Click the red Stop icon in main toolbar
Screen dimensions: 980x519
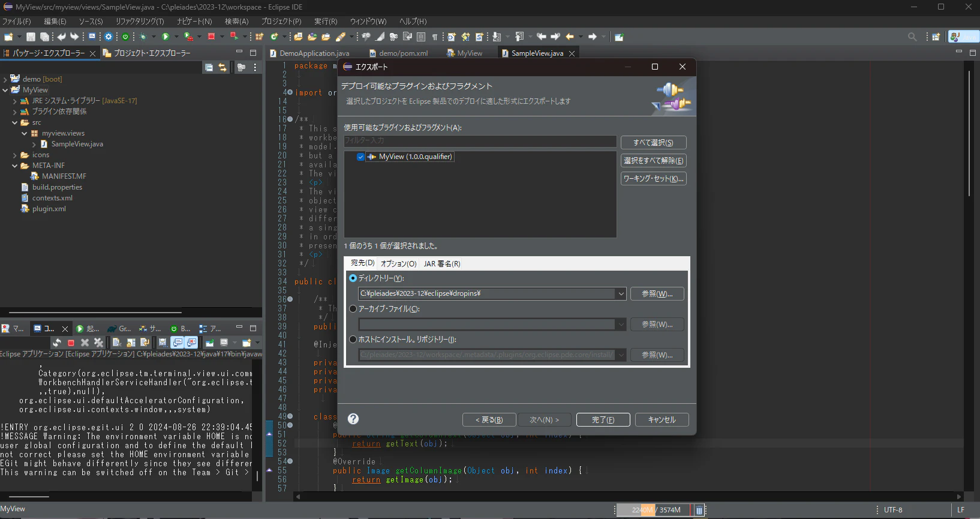[211, 37]
